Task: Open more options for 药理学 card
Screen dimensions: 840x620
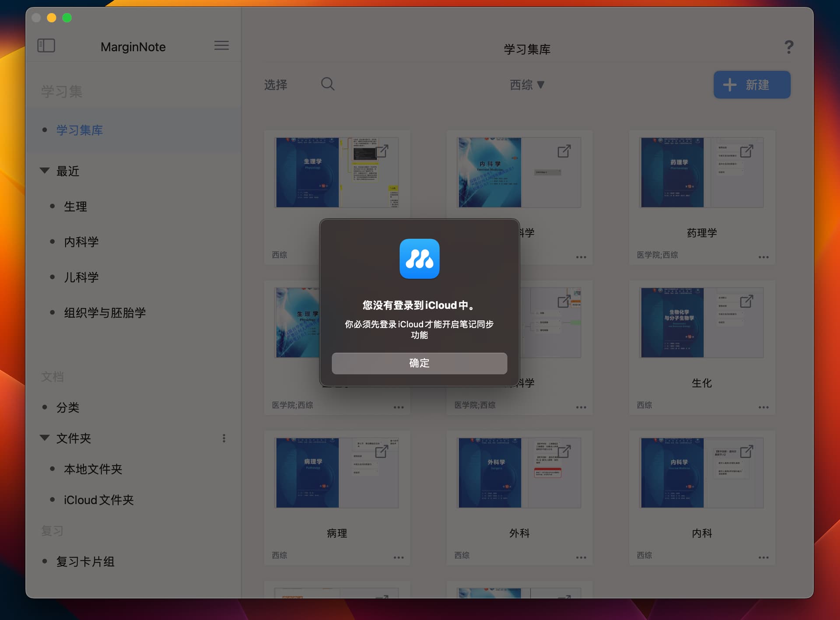Action: coord(763,257)
